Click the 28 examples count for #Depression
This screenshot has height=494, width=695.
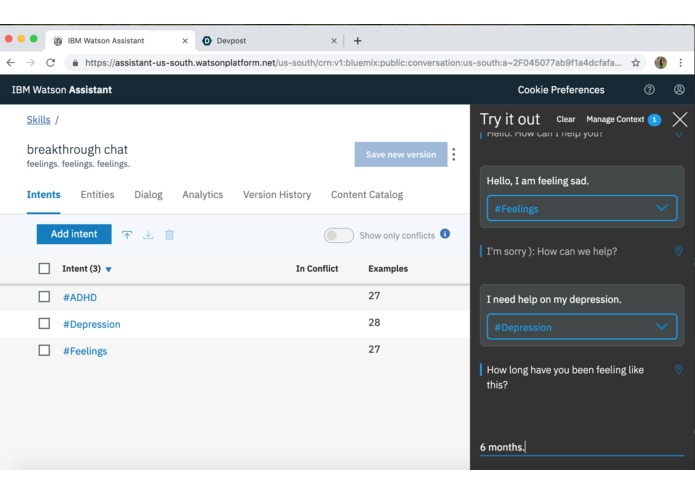[374, 323]
